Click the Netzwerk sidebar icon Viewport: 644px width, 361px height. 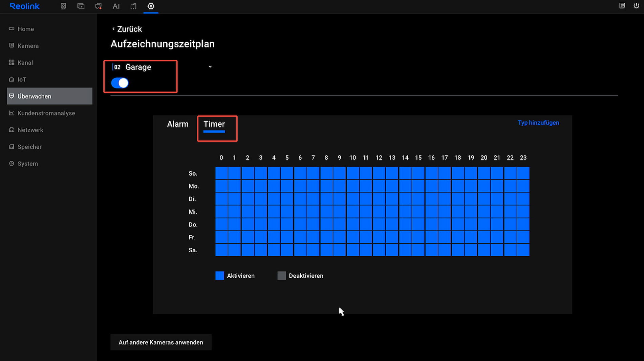tap(12, 130)
